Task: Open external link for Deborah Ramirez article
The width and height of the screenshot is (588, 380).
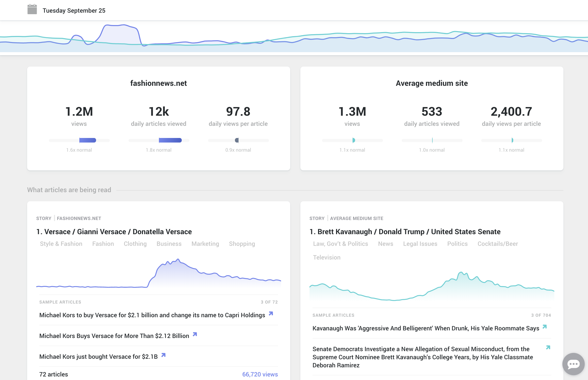Action: pos(548,347)
